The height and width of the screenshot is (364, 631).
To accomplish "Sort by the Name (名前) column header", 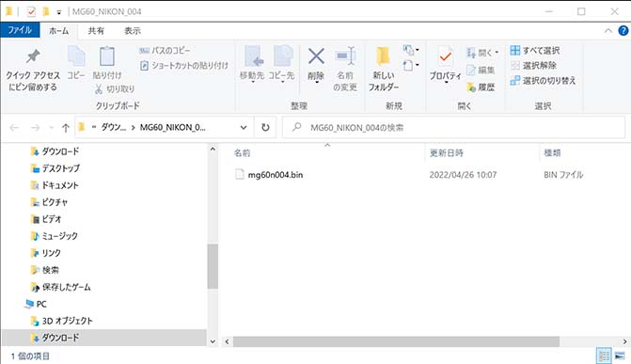I will pyautogui.click(x=243, y=153).
